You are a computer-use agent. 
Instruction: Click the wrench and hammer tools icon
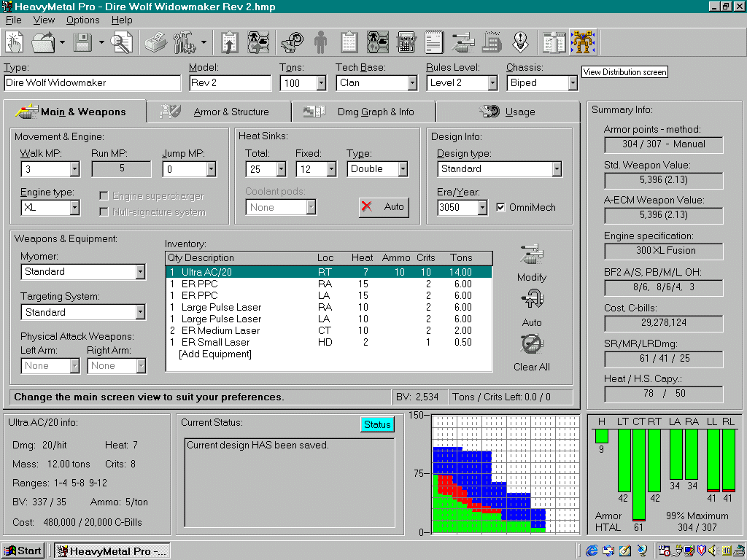point(185,42)
